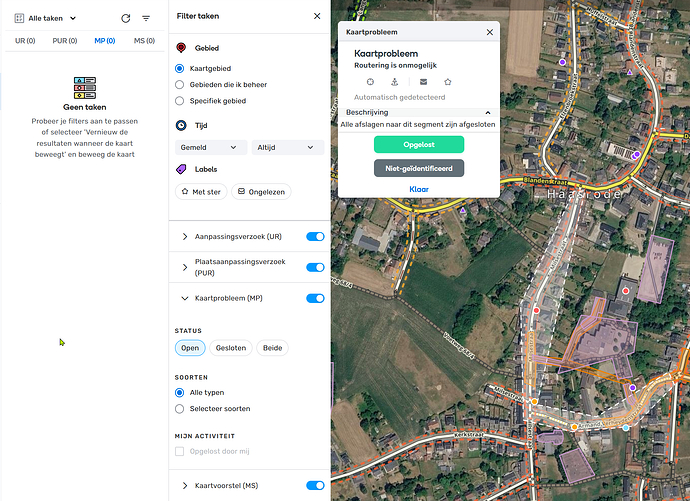The height and width of the screenshot is (501, 690).
Task: Toggle the Plaatsaanpassingsverzoek (PUR) switch
Action: tap(315, 267)
